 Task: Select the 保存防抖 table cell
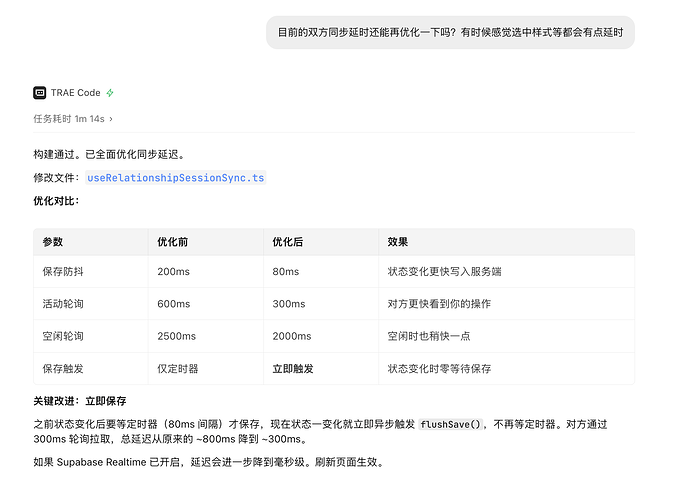click(x=91, y=271)
